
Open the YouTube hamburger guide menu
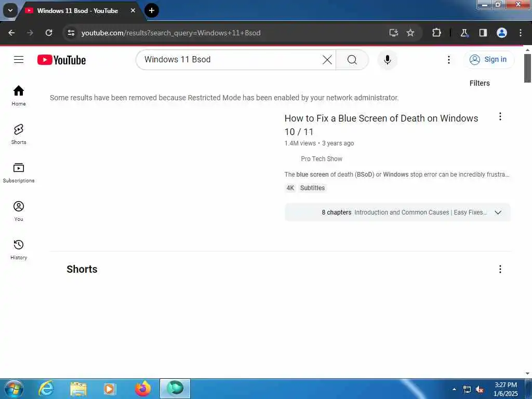pos(19,60)
